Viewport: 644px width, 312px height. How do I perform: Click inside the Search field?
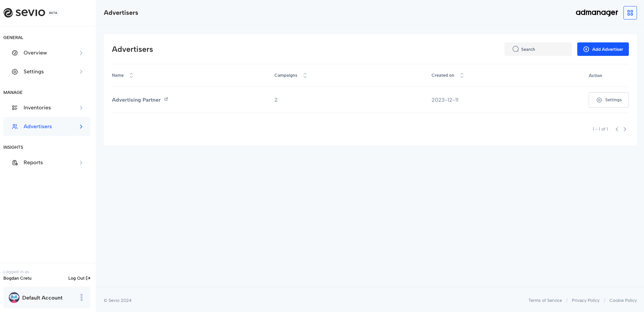[538, 49]
